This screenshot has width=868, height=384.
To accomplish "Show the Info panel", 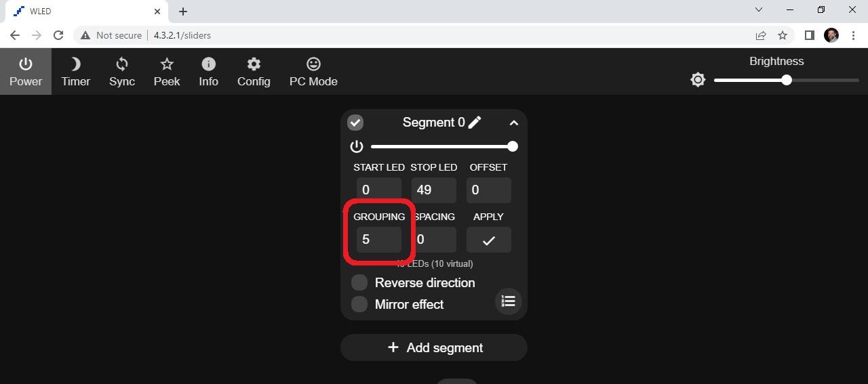I will pos(208,71).
